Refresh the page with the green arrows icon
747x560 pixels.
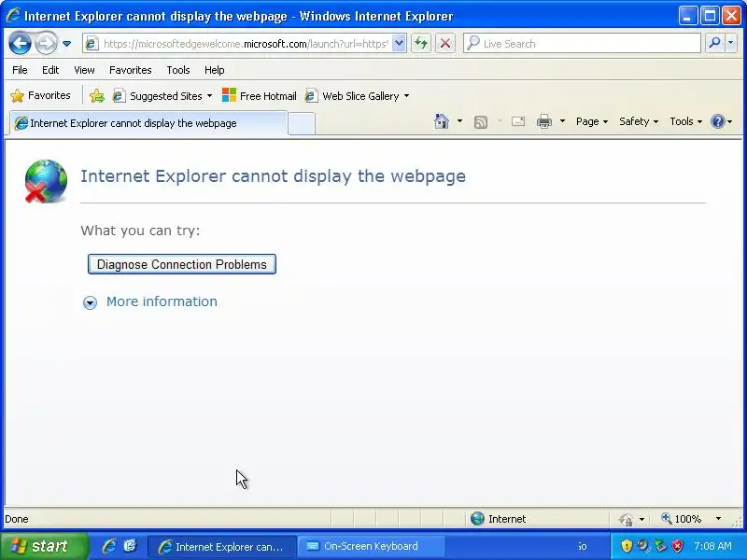pos(421,44)
